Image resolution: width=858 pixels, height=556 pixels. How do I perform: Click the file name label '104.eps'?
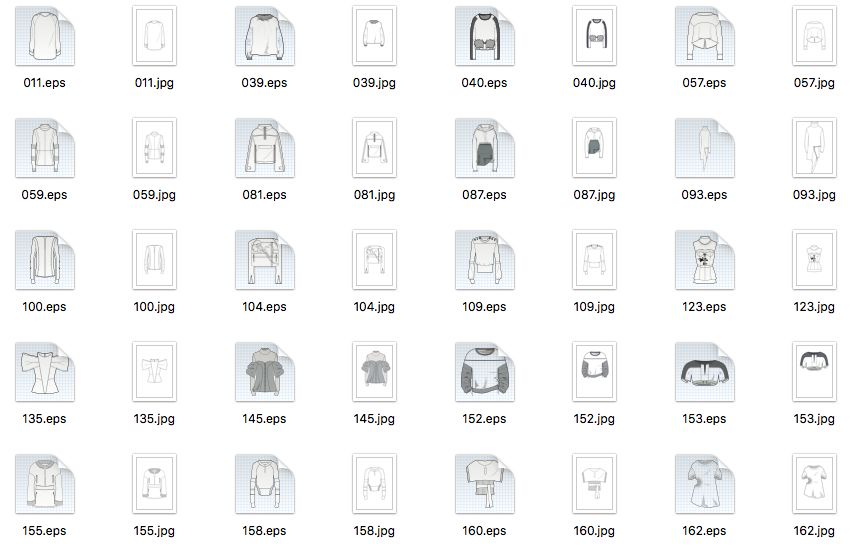pos(264,307)
